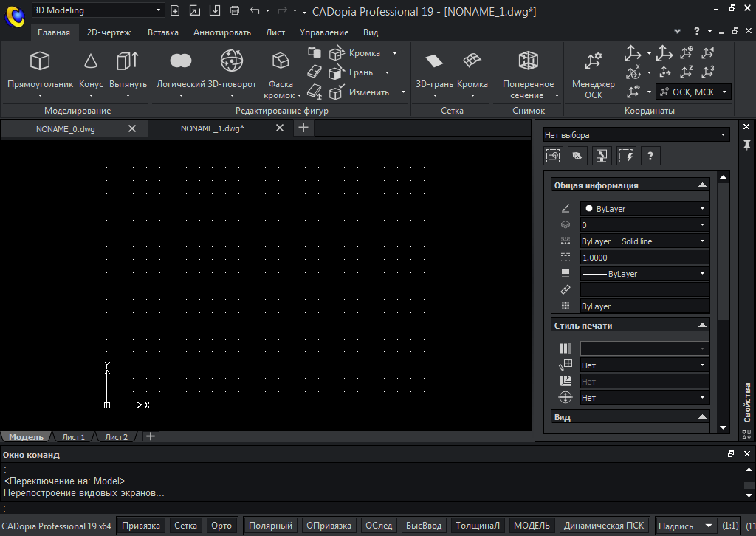Open ByLayer Solid line linetype dropdown

click(645, 241)
